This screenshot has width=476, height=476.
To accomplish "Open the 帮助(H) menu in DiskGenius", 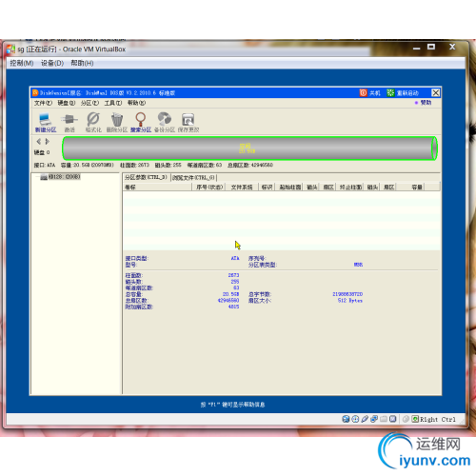I will point(136,103).
